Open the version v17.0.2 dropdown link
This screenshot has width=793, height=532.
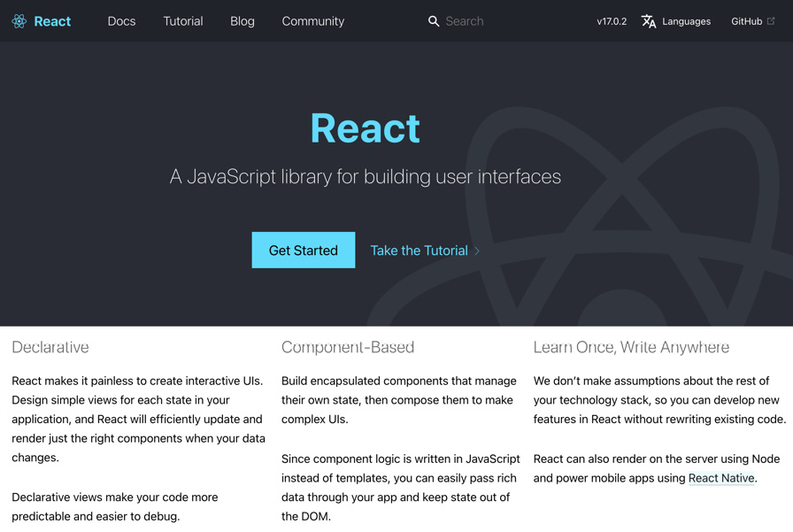[612, 20]
